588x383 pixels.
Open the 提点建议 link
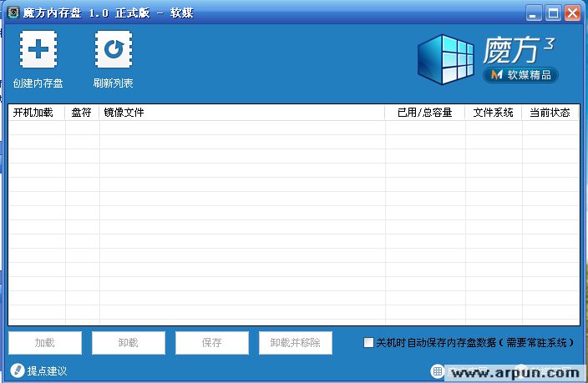coord(47,371)
